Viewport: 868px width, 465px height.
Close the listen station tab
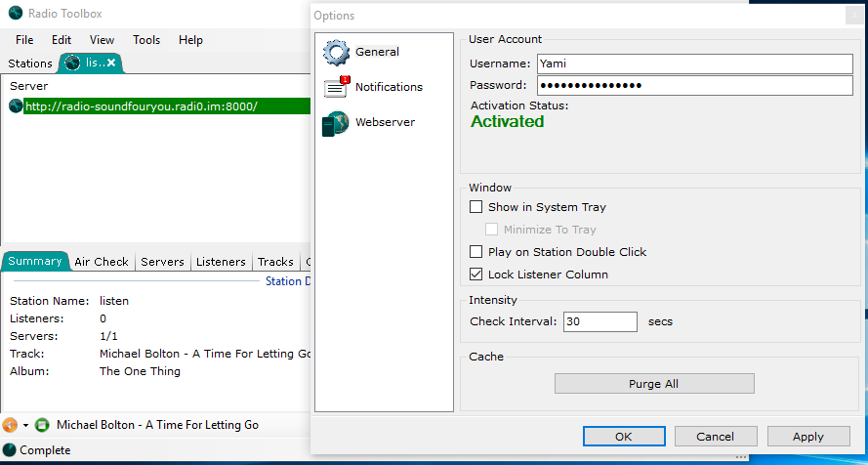[x=111, y=63]
